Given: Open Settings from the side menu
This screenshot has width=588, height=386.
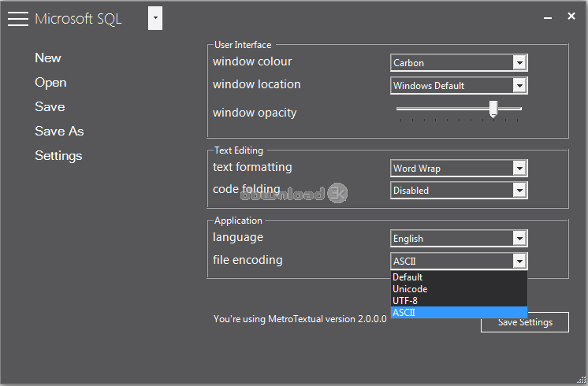Looking at the screenshot, I should tap(58, 156).
